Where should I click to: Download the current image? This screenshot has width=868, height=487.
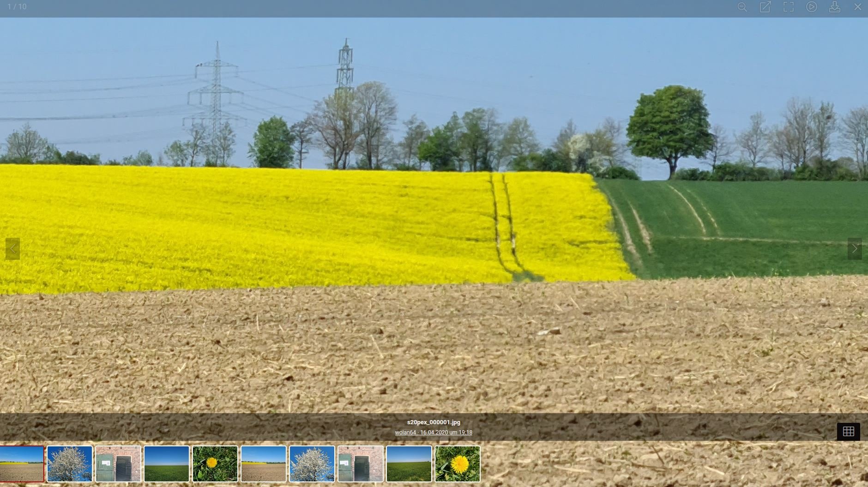834,7
